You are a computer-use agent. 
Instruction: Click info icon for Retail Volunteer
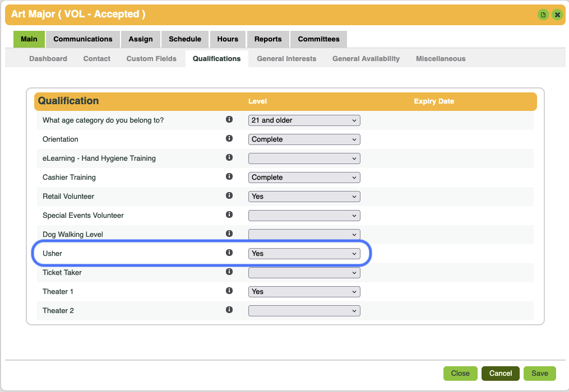229,195
